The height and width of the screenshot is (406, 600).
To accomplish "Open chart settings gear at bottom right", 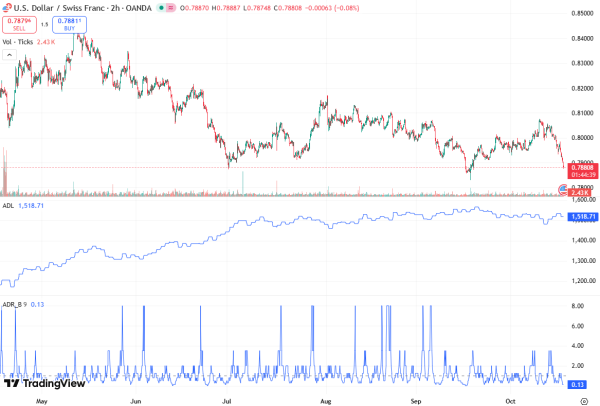I will tap(583, 397).
